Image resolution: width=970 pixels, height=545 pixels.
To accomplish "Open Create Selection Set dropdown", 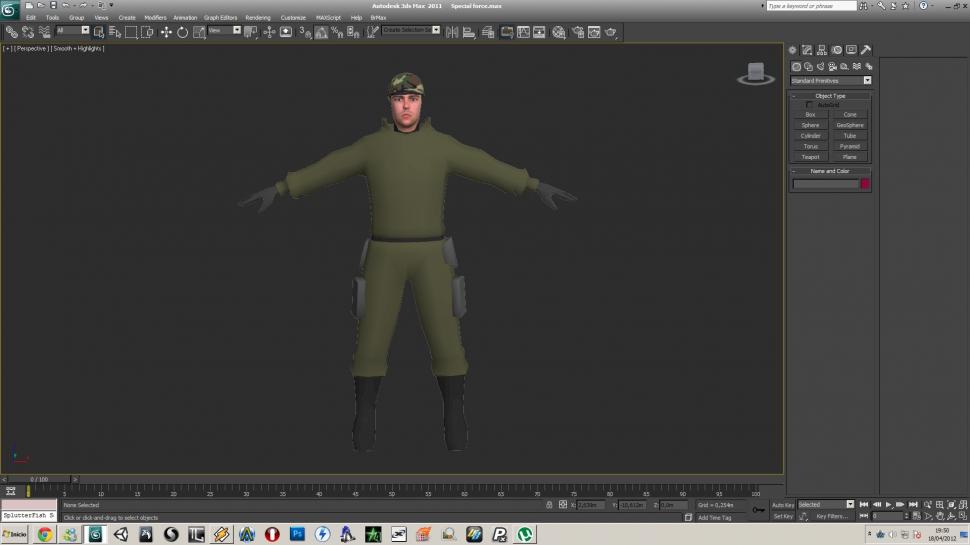I will (411, 30).
